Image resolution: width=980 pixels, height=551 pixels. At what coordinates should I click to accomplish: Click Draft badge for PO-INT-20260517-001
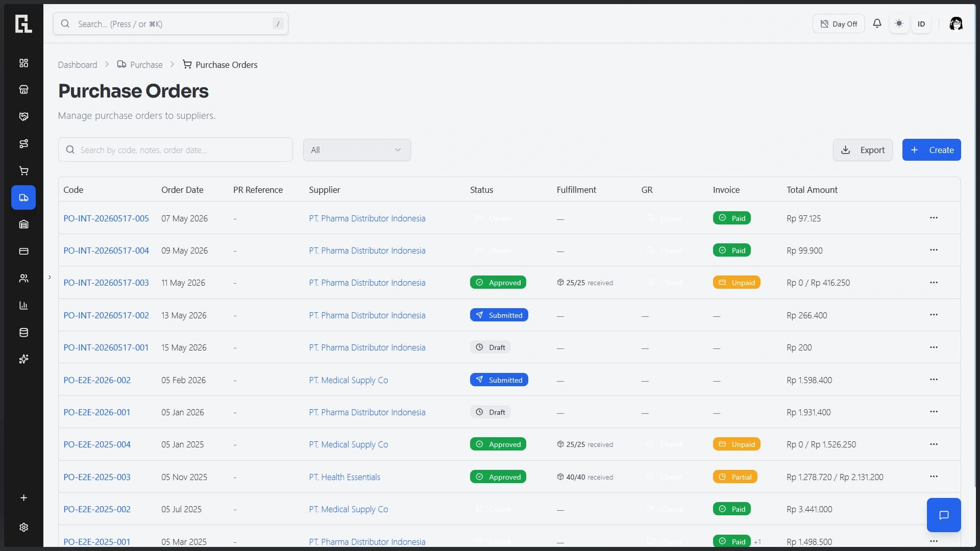coord(491,347)
